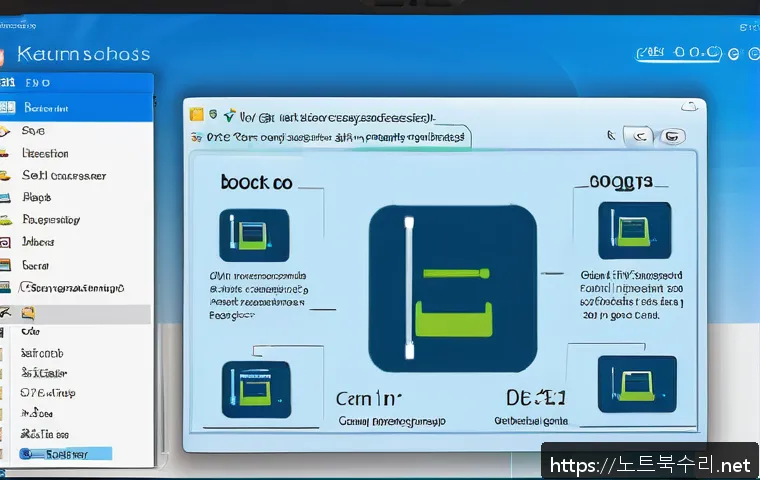760x480 pixels.
Task: Click the 'bock co' heading text
Action: [x=256, y=182]
